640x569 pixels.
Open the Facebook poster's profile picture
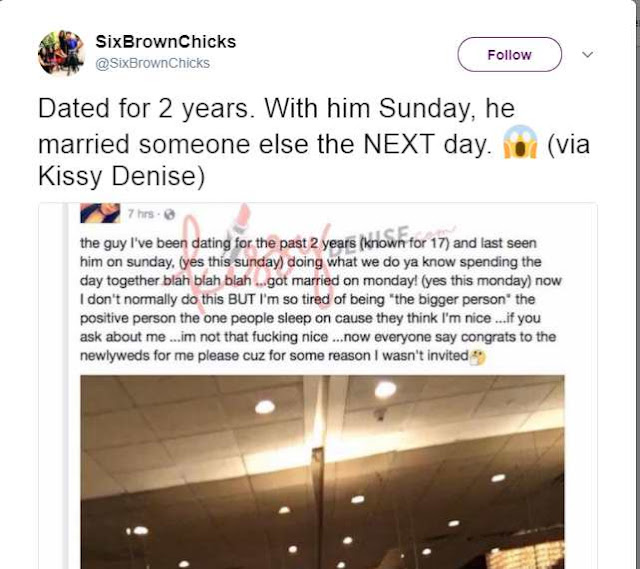click(100, 213)
